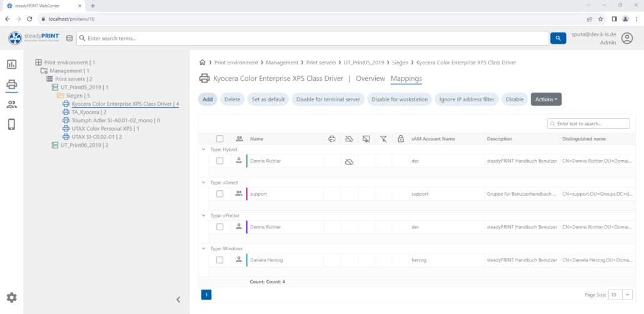644x314 pixels.
Task: Open the browser three-dot menu
Action: tap(636, 19)
